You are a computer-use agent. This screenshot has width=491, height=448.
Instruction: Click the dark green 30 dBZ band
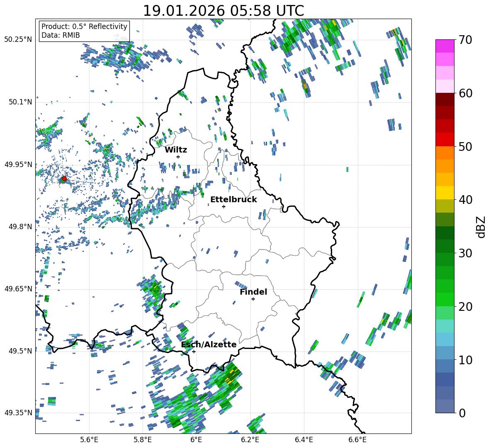[445, 246]
